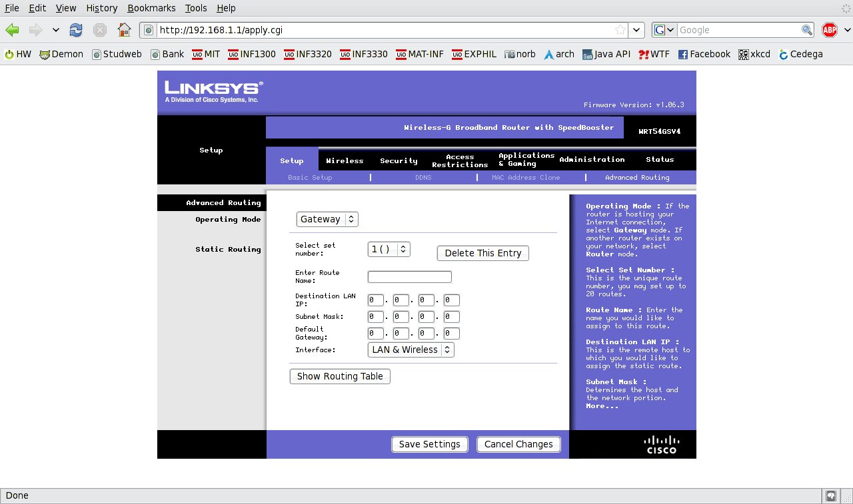Select the Setup tab
Viewport: 853px width, 504px height.
(292, 160)
